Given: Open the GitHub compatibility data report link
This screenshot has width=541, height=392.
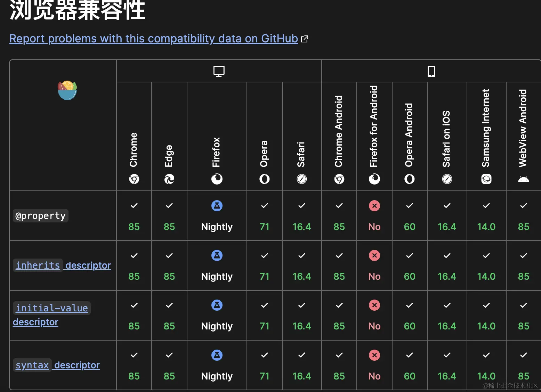Looking at the screenshot, I should click(x=154, y=39).
